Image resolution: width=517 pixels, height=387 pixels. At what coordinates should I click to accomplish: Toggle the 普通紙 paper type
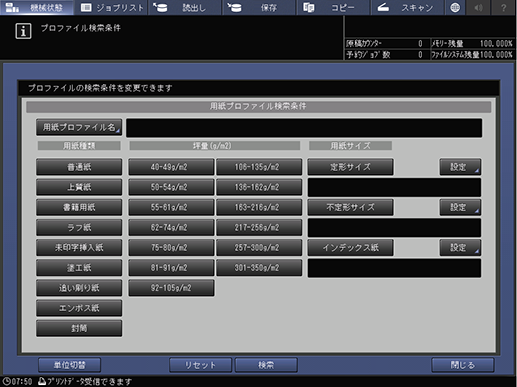coord(79,167)
